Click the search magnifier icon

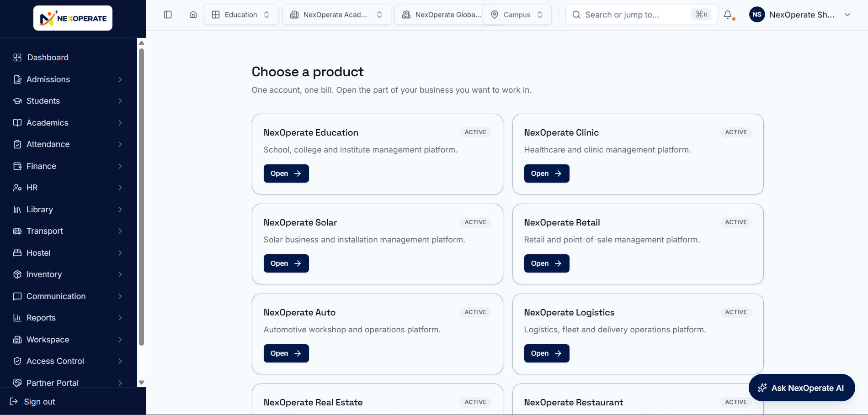[x=576, y=15]
